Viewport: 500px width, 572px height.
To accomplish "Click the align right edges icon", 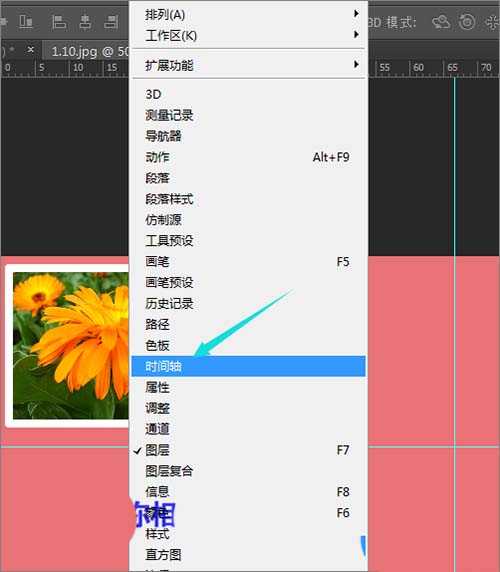I will click(111, 22).
